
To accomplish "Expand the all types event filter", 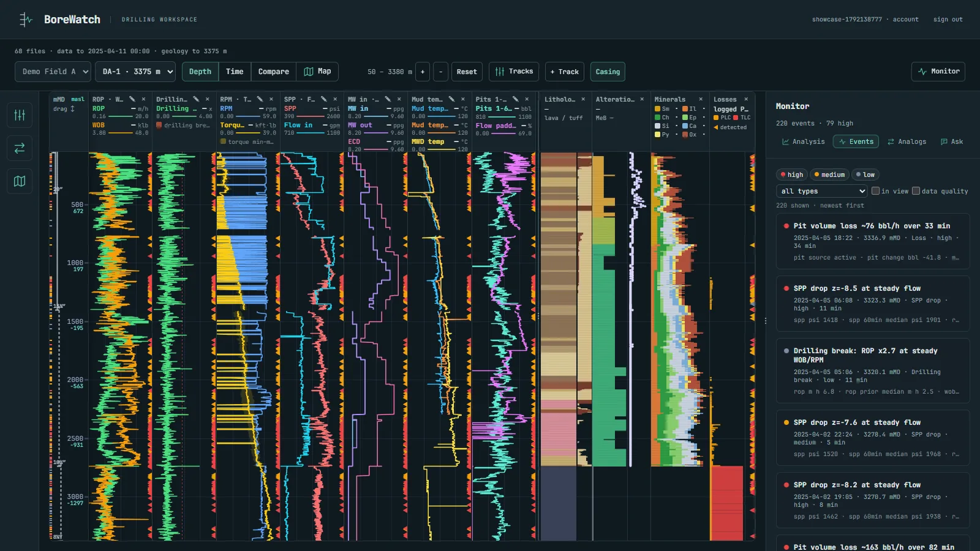I will (821, 191).
